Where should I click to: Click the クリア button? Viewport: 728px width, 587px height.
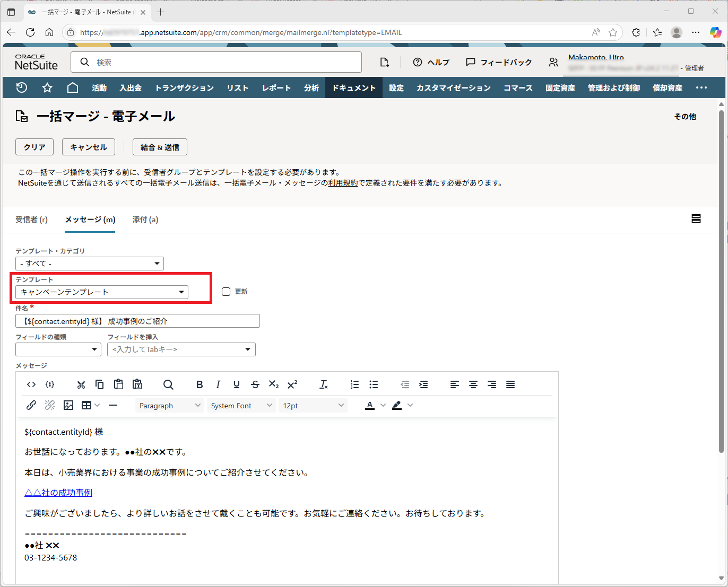(x=34, y=147)
